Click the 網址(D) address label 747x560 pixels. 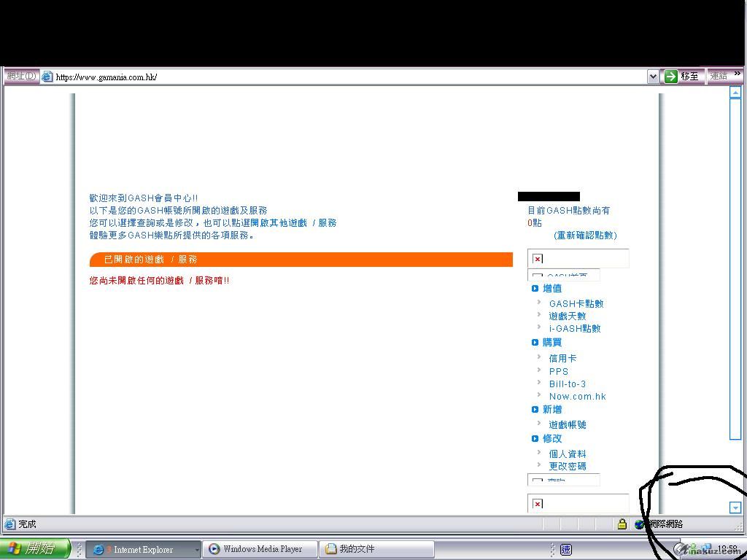point(21,76)
